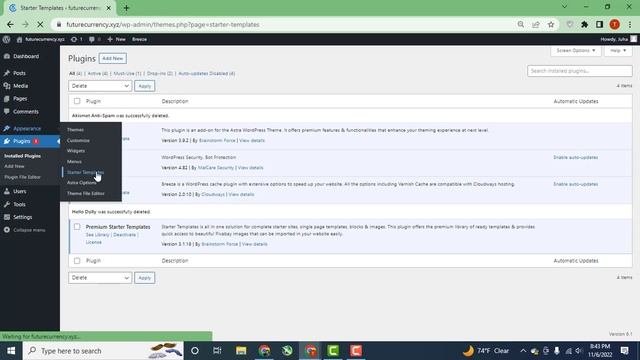Click the Windows taskbar search box
This screenshot has height=360, width=640.
pos(103,351)
